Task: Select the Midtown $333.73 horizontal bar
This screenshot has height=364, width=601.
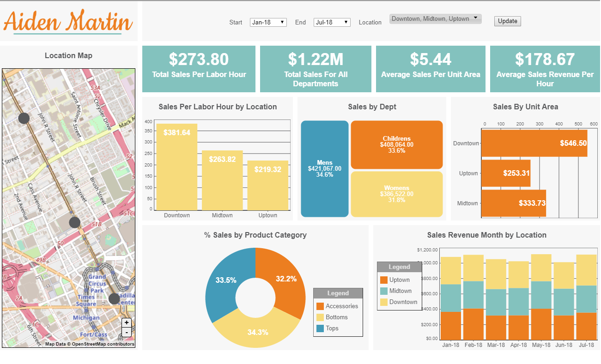Action: click(x=513, y=203)
